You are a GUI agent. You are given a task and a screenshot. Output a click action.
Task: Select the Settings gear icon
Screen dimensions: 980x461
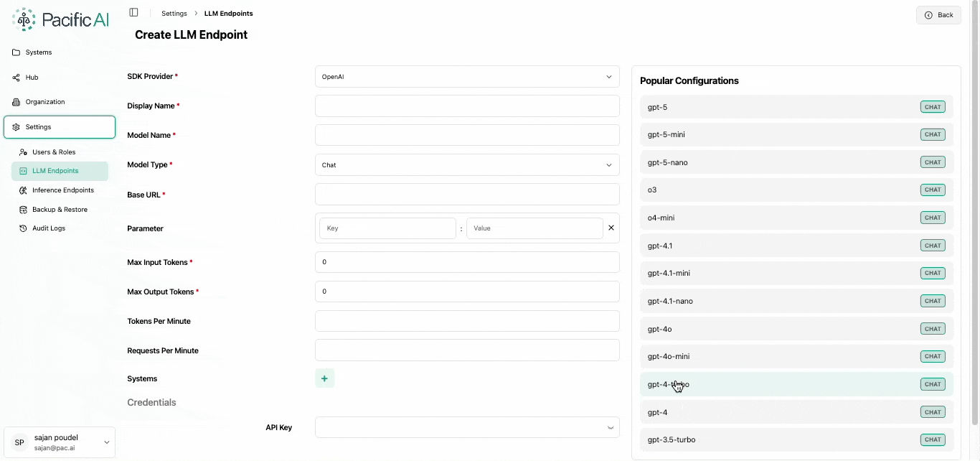point(15,126)
